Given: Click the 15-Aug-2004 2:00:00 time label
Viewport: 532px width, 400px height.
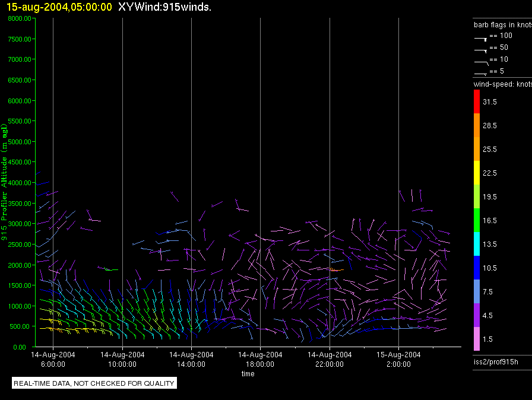Looking at the screenshot, I should tap(398, 359).
